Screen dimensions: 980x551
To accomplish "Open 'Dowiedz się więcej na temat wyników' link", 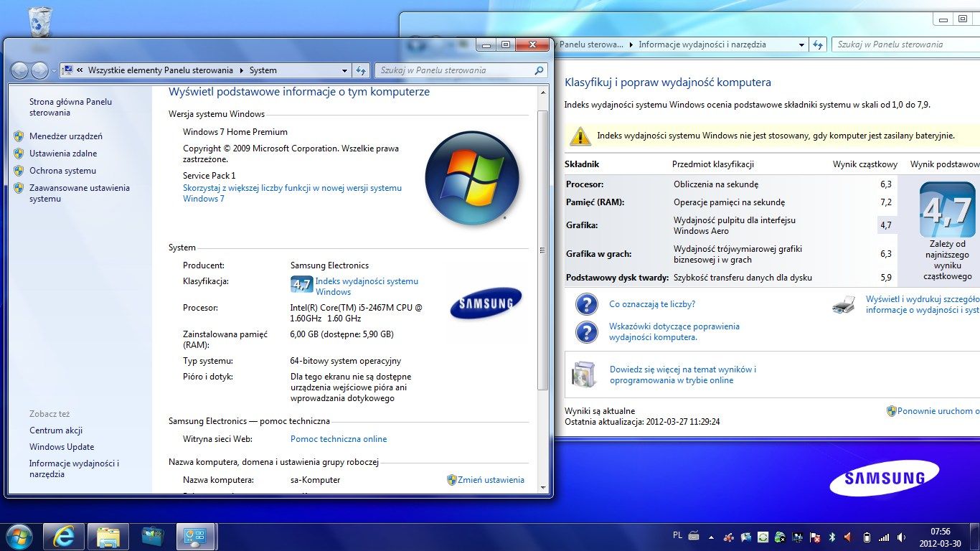I will click(x=683, y=375).
